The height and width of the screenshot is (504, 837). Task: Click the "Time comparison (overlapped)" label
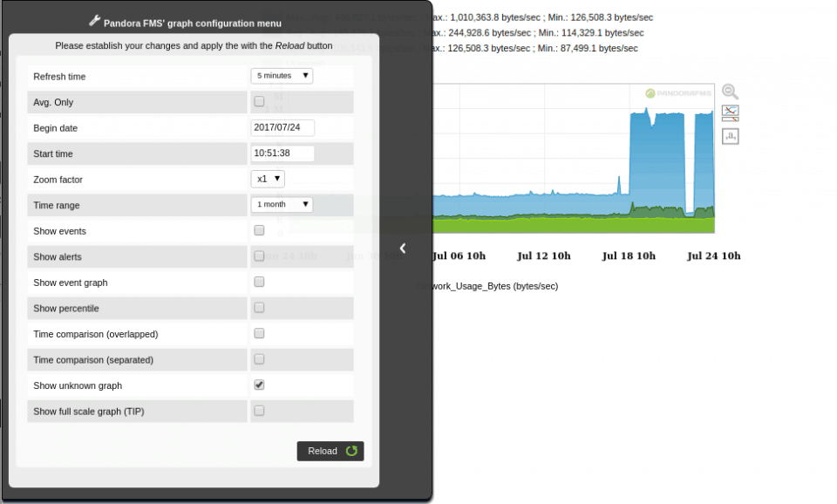click(96, 334)
